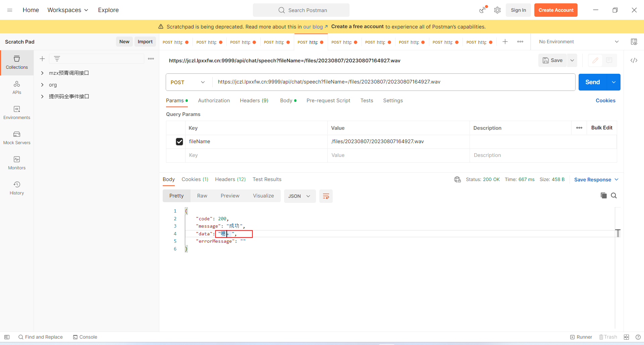Click the edit pencil icon
This screenshot has height=345, width=644.
[595, 60]
